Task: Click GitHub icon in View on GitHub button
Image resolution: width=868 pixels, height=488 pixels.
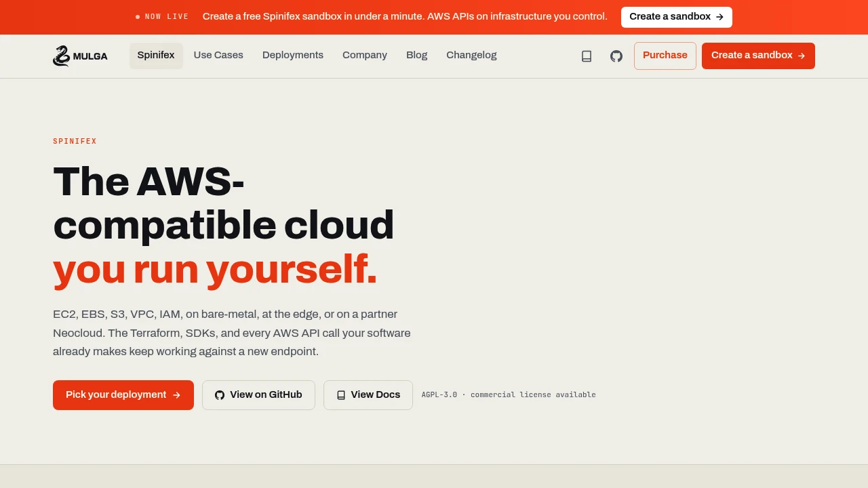Action: tap(220, 395)
